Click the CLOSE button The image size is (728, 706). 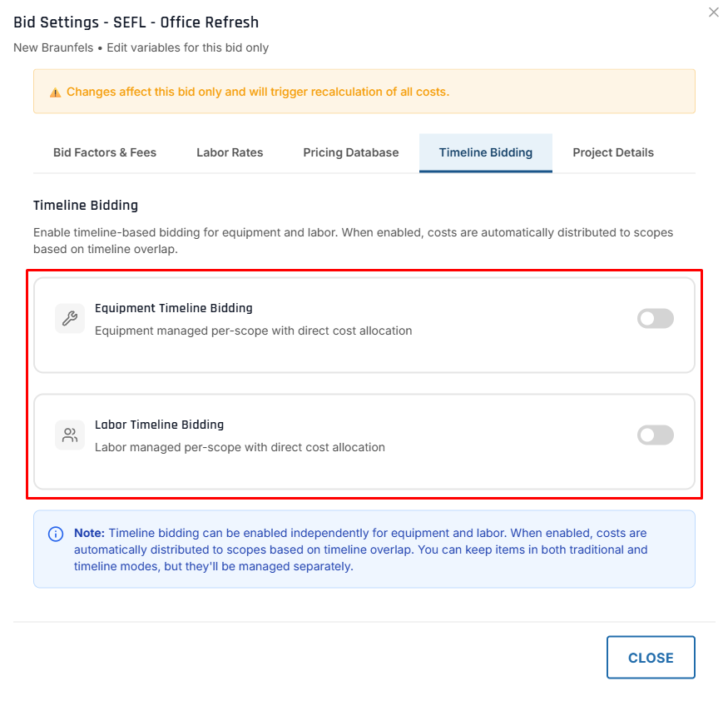pyautogui.click(x=651, y=657)
